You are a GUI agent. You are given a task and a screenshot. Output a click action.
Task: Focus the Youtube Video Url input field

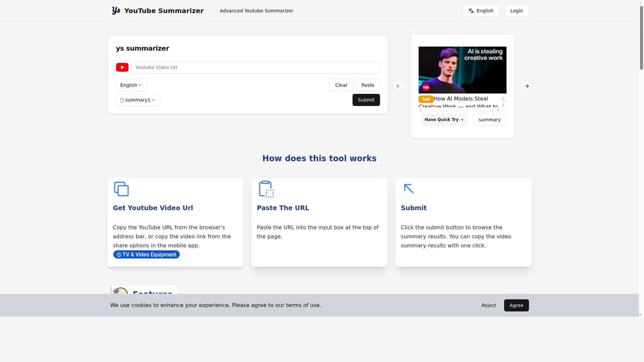(255, 67)
